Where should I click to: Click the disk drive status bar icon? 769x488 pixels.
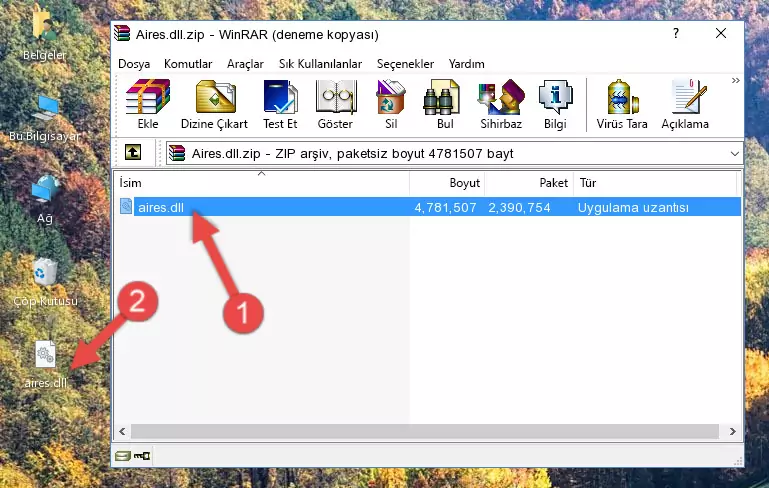[x=123, y=456]
